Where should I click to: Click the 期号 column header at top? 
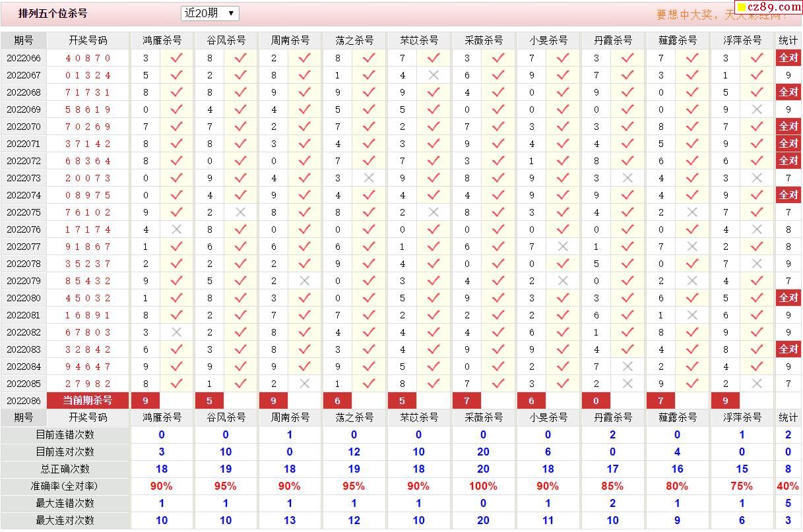[x=24, y=40]
